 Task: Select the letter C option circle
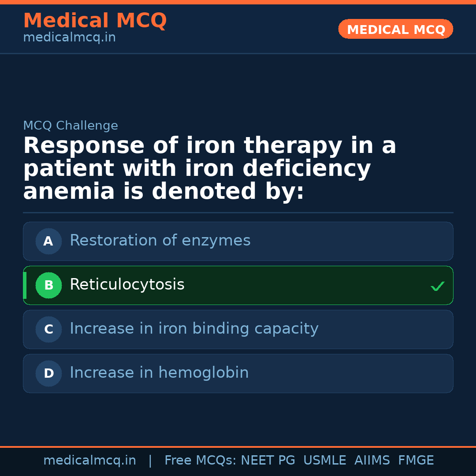tap(48, 330)
